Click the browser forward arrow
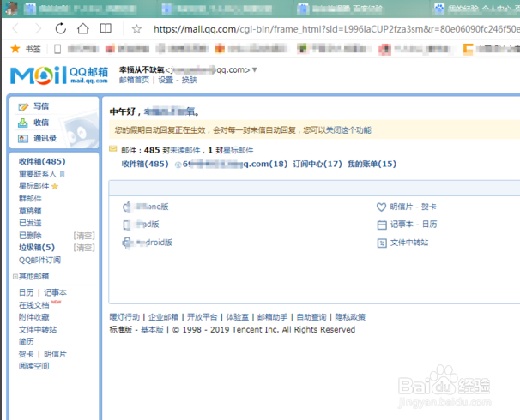 (39, 29)
